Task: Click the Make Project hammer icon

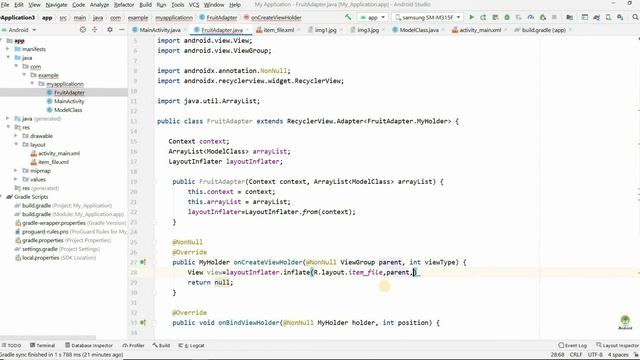Action: pos(348,18)
